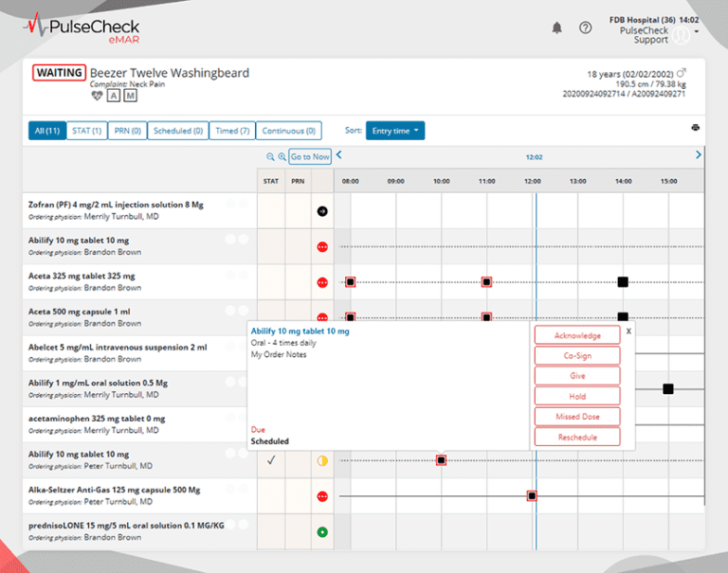This screenshot has height=573, width=728.
Task: Toggle the STAT checkmark for Abilify by Peter Turnbull
Action: 271,460
